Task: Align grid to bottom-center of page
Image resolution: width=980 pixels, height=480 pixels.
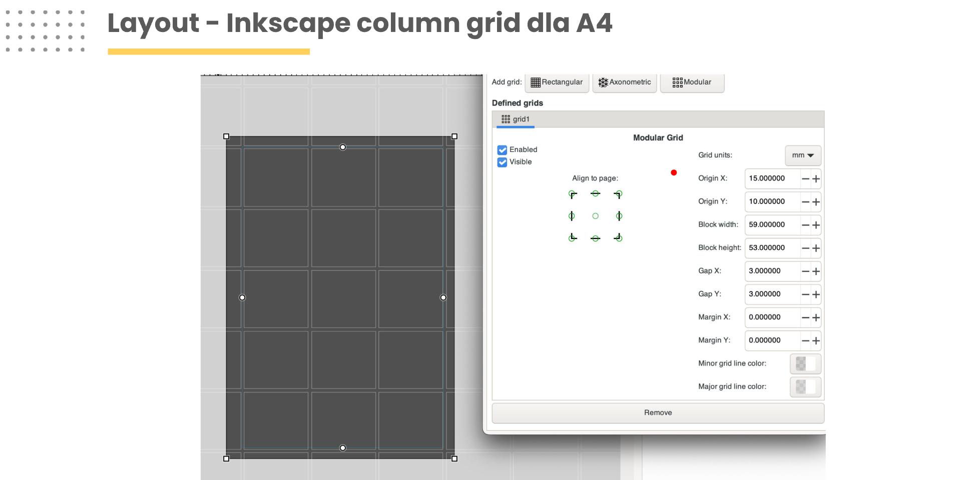Action: coord(595,238)
